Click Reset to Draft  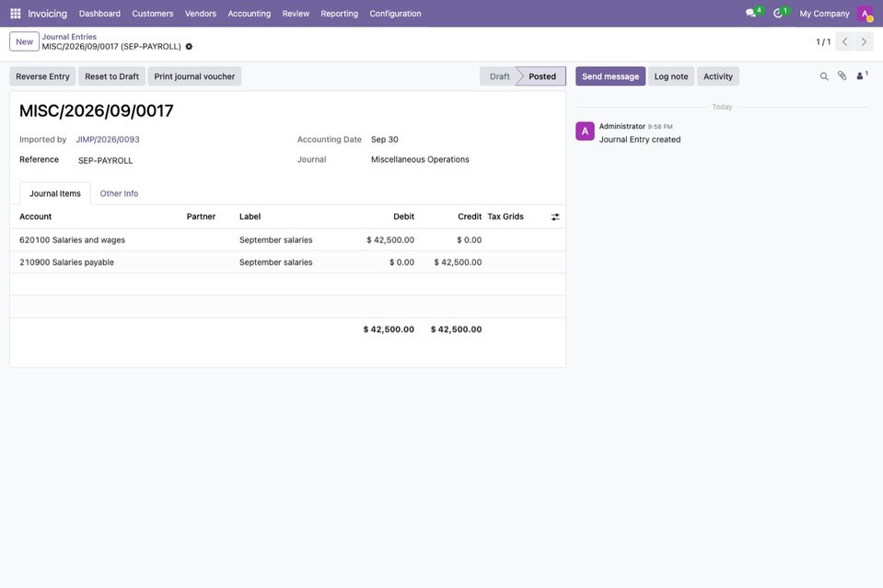click(112, 76)
